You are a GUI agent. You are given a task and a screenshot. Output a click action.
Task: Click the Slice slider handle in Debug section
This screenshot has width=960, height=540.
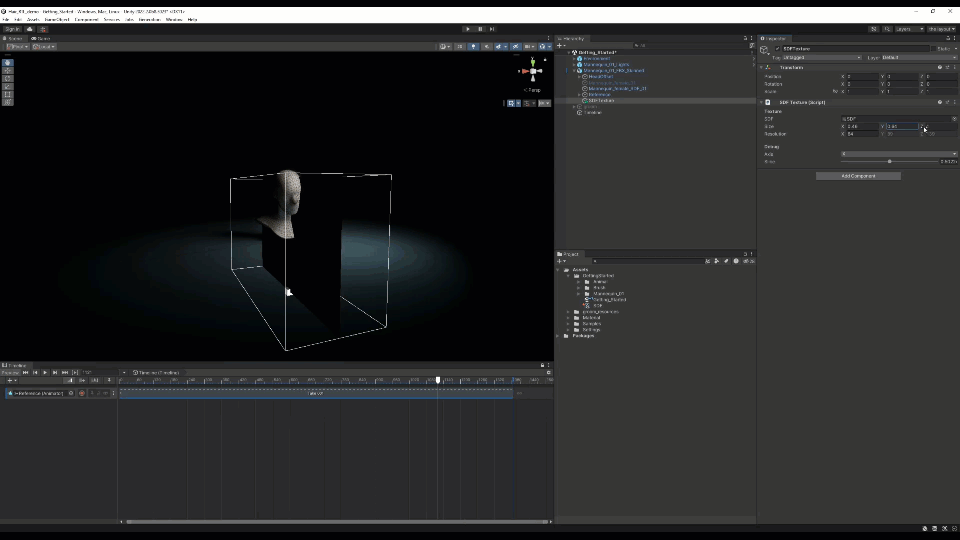[889, 161]
